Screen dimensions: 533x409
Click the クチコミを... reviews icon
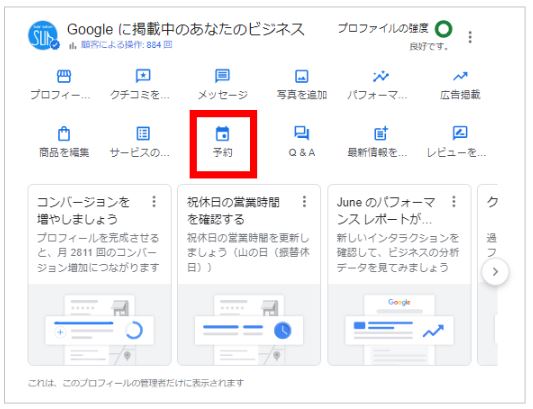point(143,76)
